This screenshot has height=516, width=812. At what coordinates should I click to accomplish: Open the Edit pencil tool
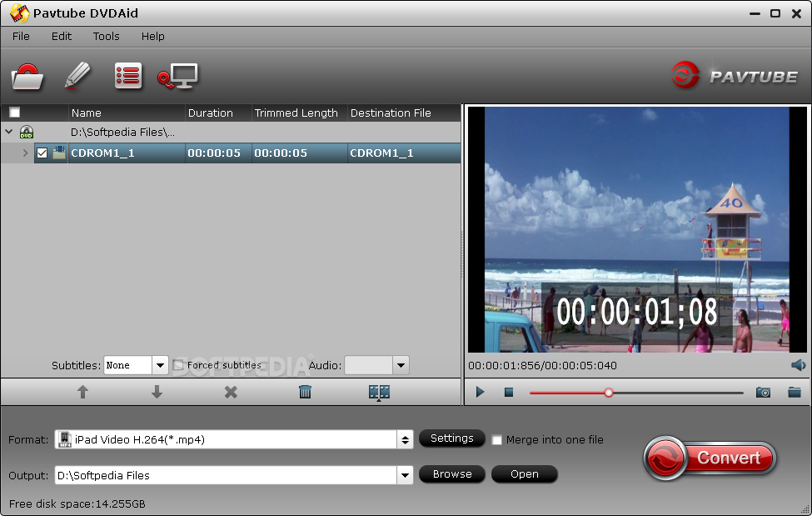click(77, 76)
